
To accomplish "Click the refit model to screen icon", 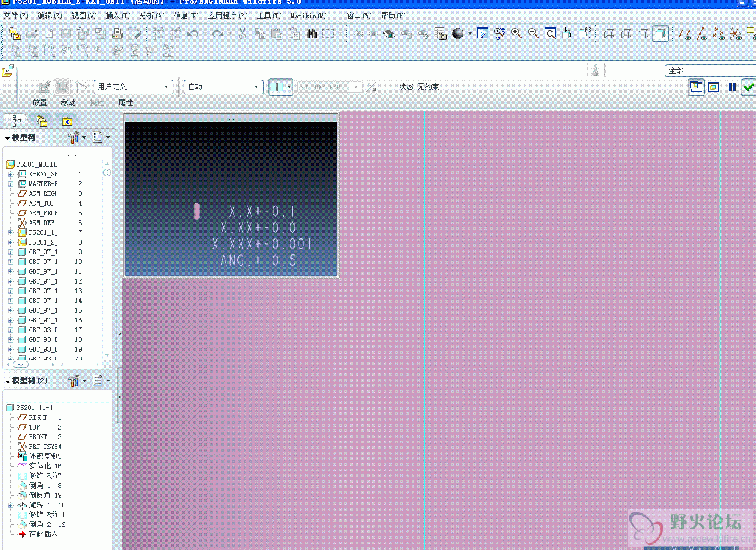I will coord(550,34).
